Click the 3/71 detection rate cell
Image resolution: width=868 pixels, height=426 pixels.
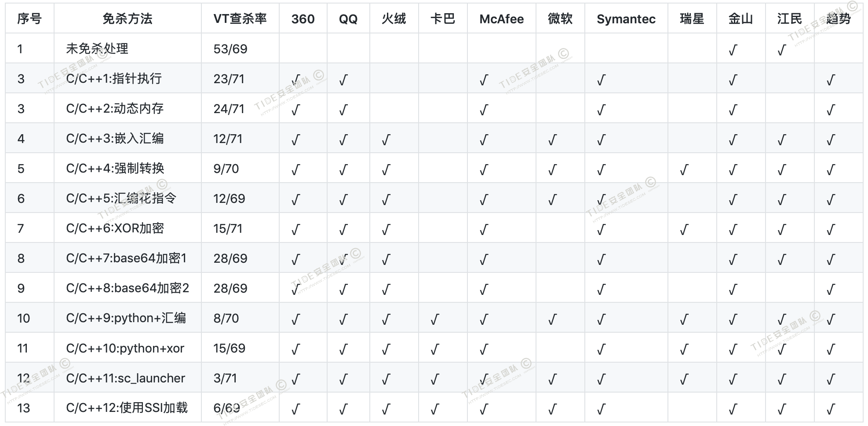[x=225, y=378]
